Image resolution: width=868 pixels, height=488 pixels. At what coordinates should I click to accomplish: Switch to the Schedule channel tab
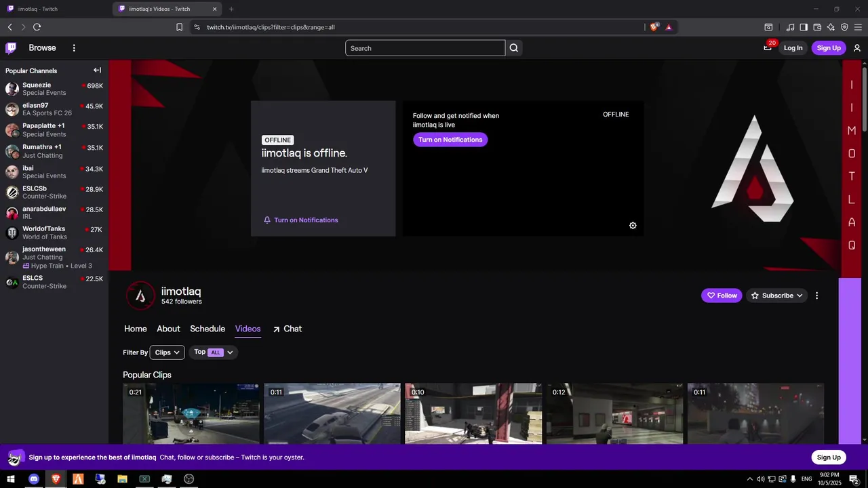[x=208, y=329]
